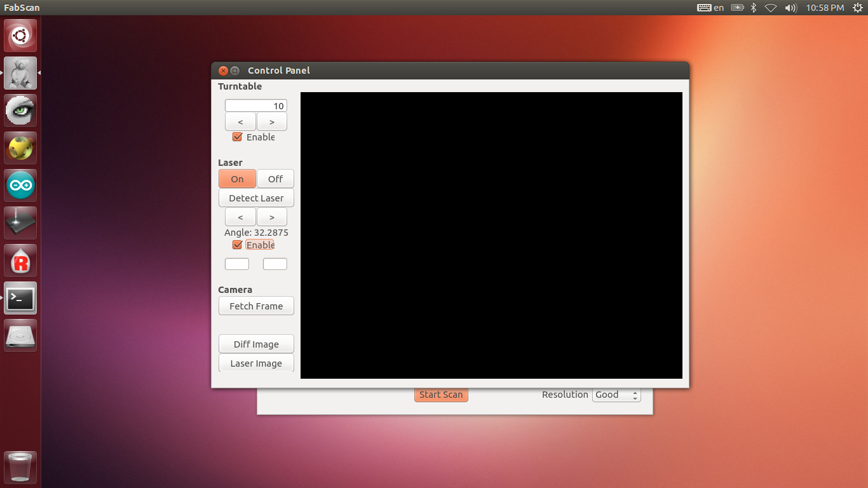Open the keyboard layout 'en' indicator
This screenshot has height=488, width=868.
(710, 8)
